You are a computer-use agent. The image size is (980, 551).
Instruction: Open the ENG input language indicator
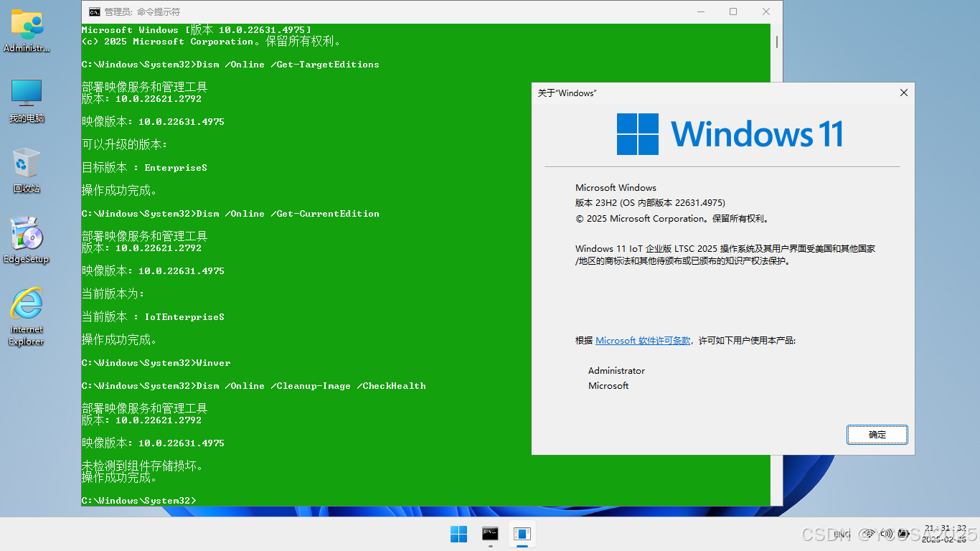842,534
